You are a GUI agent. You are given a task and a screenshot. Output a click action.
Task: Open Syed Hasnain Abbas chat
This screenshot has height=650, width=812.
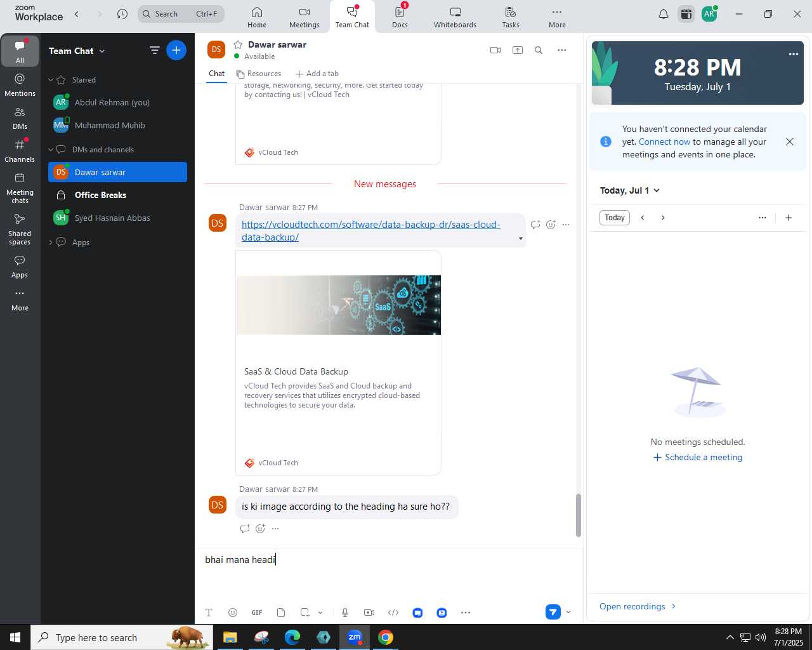pos(117,218)
